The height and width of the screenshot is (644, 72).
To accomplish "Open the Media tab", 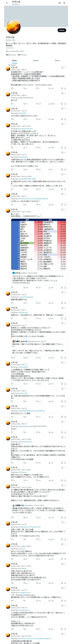I will pyautogui.click(x=57, y=61).
